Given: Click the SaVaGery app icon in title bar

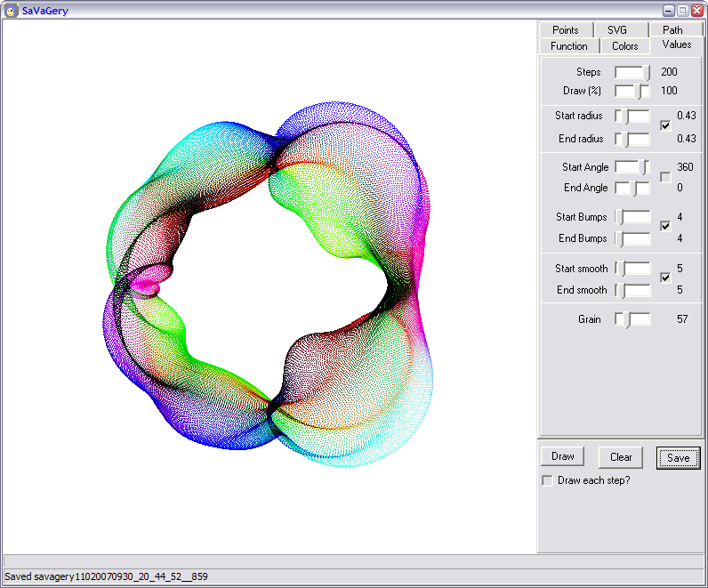Looking at the screenshot, I should [x=11, y=11].
